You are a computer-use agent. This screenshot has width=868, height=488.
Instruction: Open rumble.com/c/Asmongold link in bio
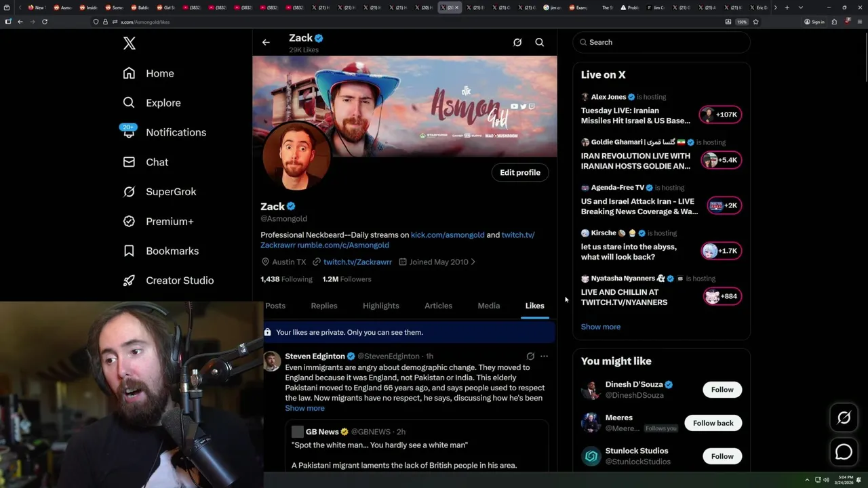tap(343, 245)
